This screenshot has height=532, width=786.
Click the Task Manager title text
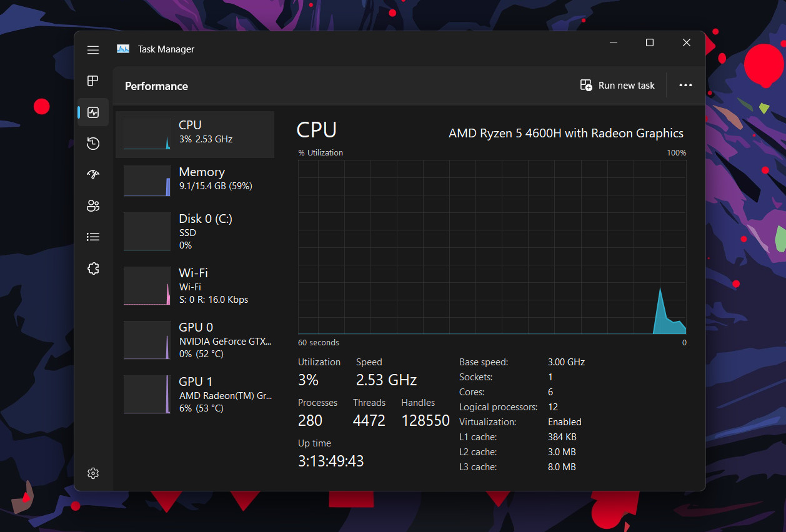click(166, 49)
